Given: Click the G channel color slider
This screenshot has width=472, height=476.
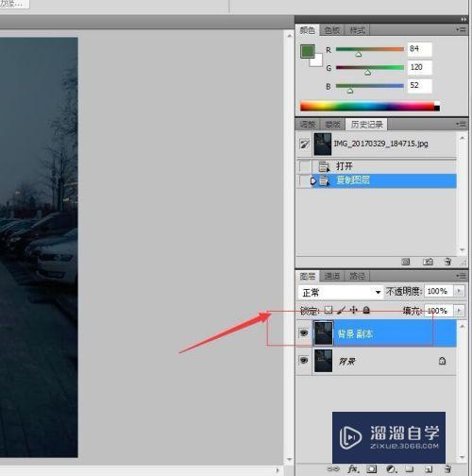Looking at the screenshot, I should [370, 67].
